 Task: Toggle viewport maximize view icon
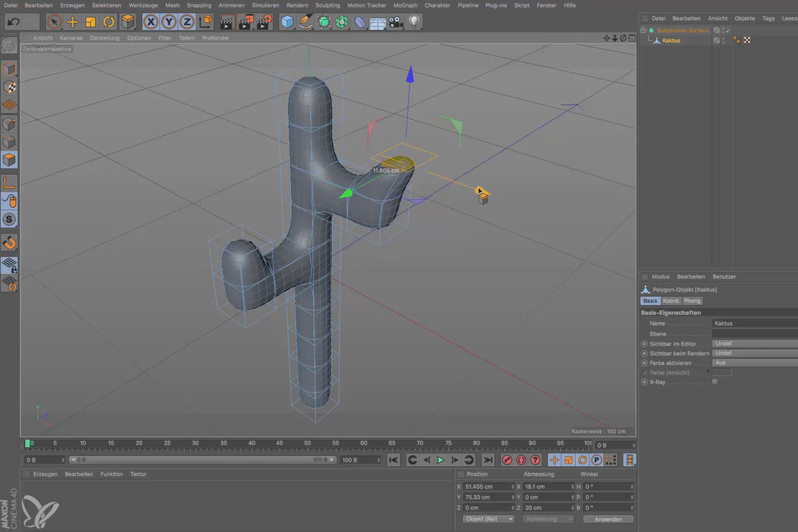pos(630,38)
